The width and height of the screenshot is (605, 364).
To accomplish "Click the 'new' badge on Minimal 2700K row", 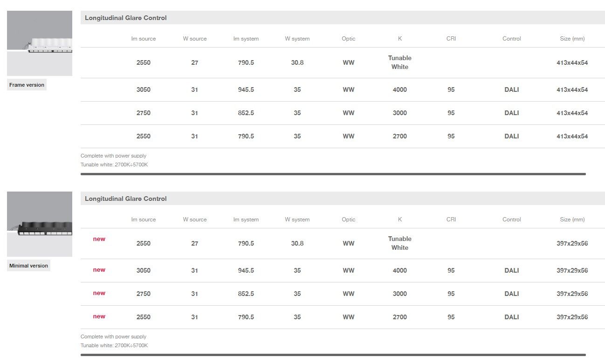I will [x=99, y=316].
